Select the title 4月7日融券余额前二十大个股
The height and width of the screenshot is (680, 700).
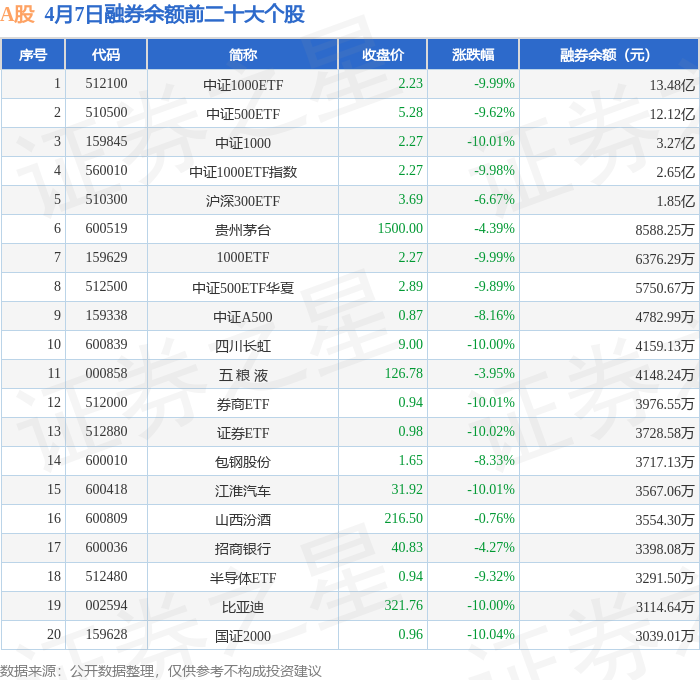174,14
